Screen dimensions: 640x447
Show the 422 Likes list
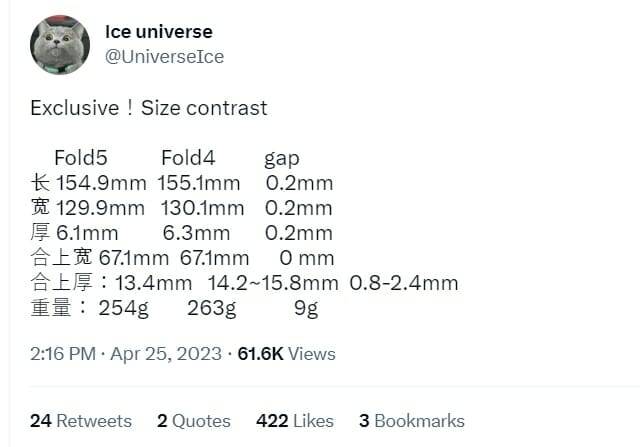296,421
